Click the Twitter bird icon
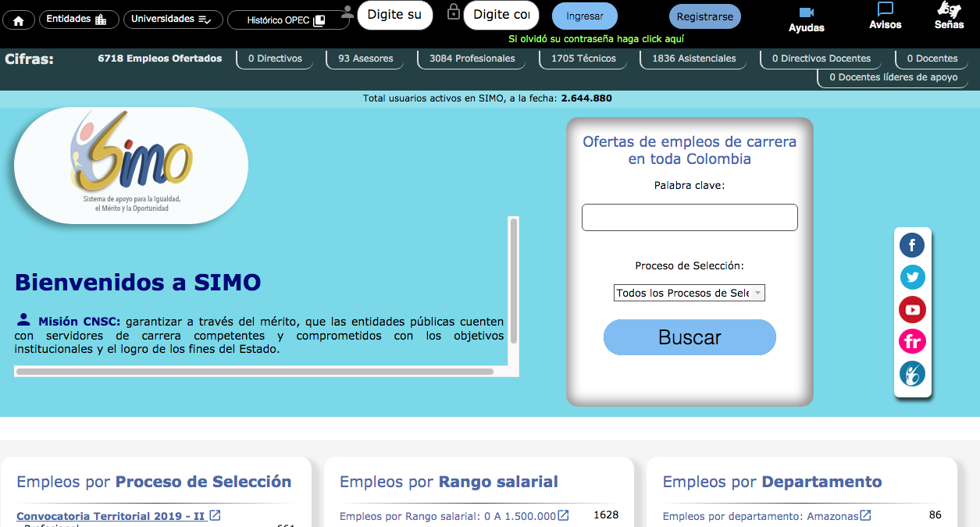Viewport: 980px width, 527px height. [x=912, y=277]
